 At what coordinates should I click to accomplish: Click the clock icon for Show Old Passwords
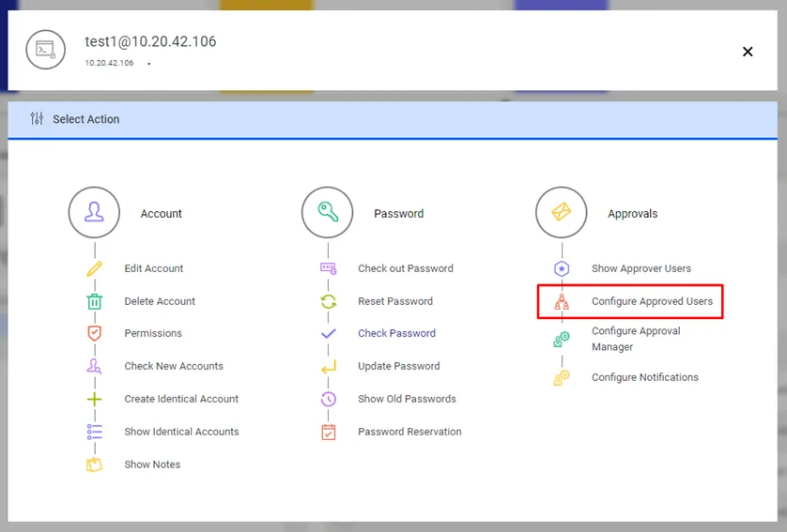[329, 399]
